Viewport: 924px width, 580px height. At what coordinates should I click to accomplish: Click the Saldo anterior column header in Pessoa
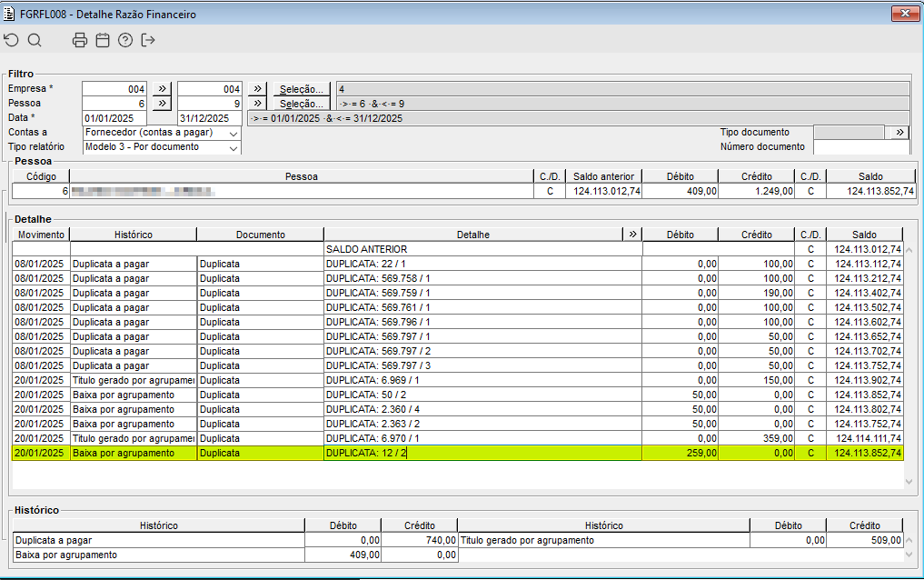pyautogui.click(x=603, y=176)
